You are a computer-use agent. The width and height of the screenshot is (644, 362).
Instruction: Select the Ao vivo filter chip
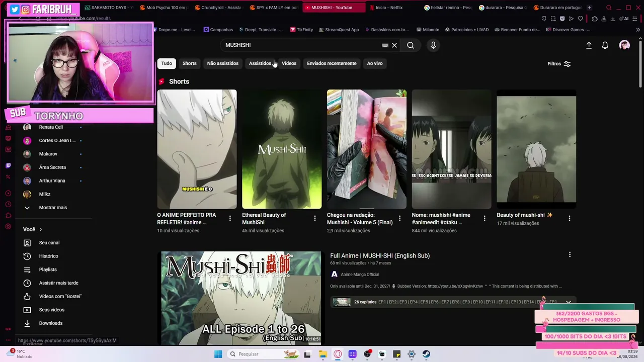375,63
